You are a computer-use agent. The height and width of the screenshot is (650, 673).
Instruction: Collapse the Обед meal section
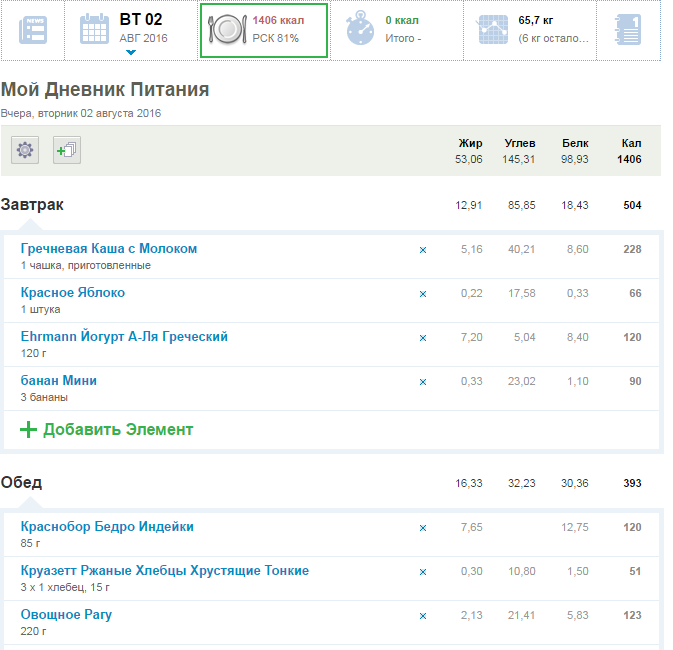click(21, 483)
